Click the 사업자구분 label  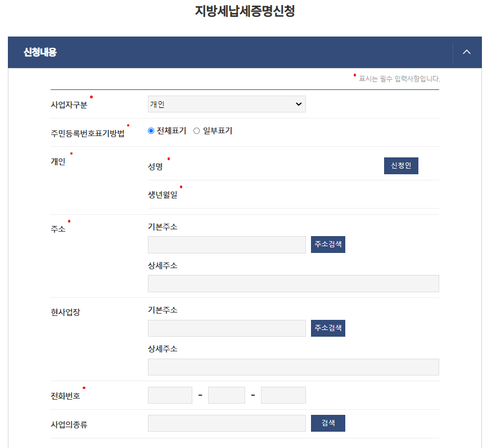point(69,105)
